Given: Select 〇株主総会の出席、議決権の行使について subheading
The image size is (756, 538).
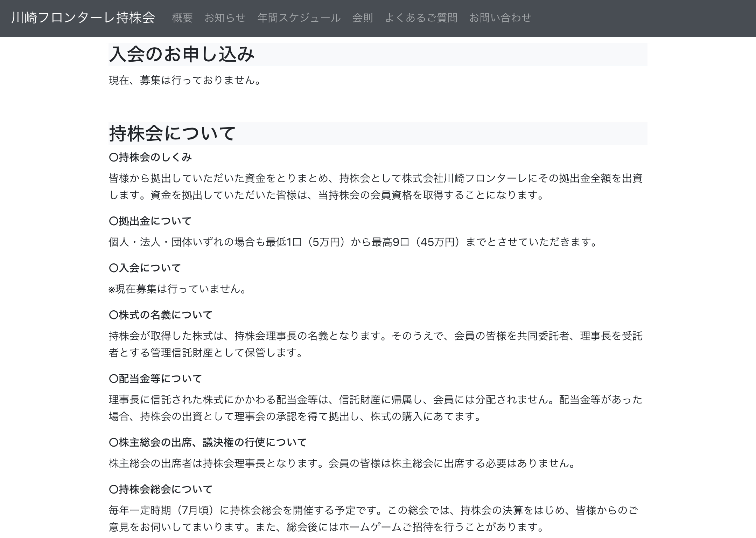Looking at the screenshot, I should [208, 442].
